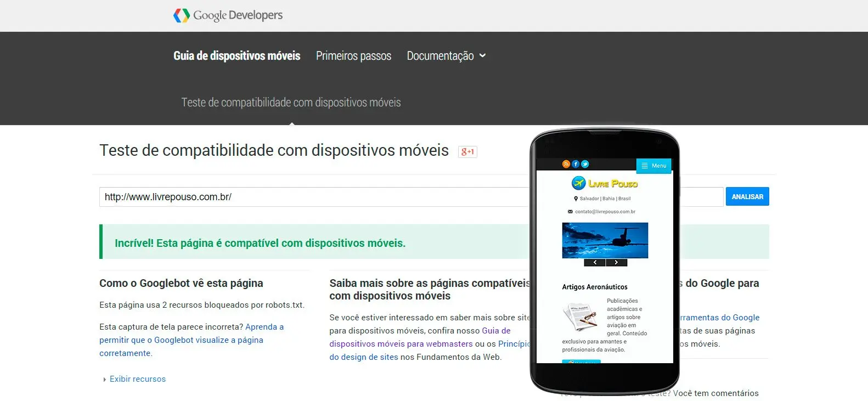868x401 pixels.
Task: Expand the Exibir recursos disclosure
Action: (x=134, y=379)
